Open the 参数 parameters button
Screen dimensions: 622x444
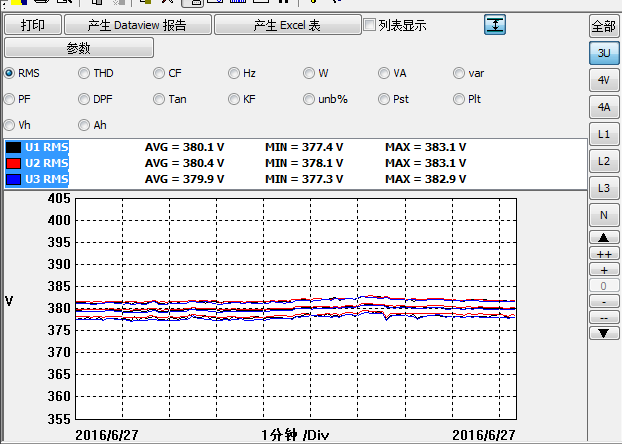click(x=79, y=48)
